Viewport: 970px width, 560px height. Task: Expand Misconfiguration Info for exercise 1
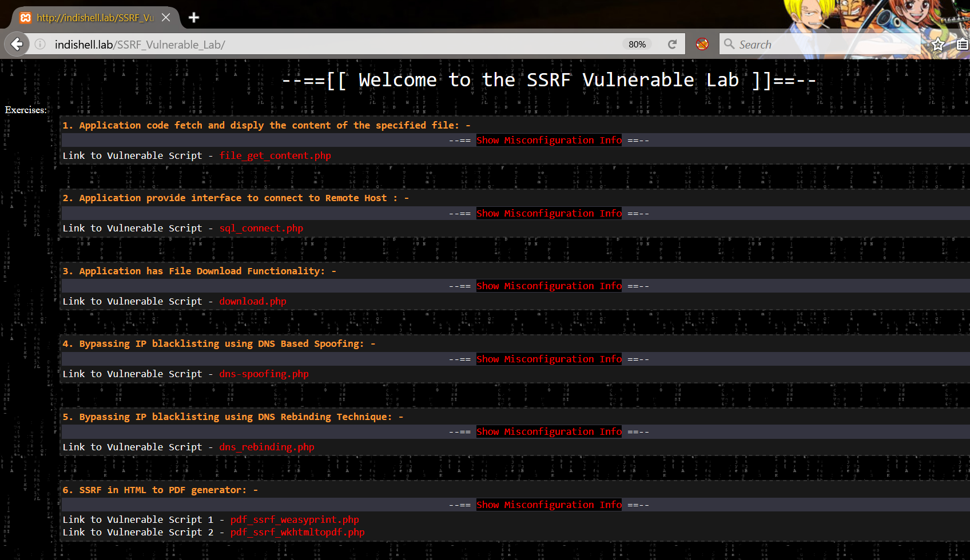coord(548,141)
